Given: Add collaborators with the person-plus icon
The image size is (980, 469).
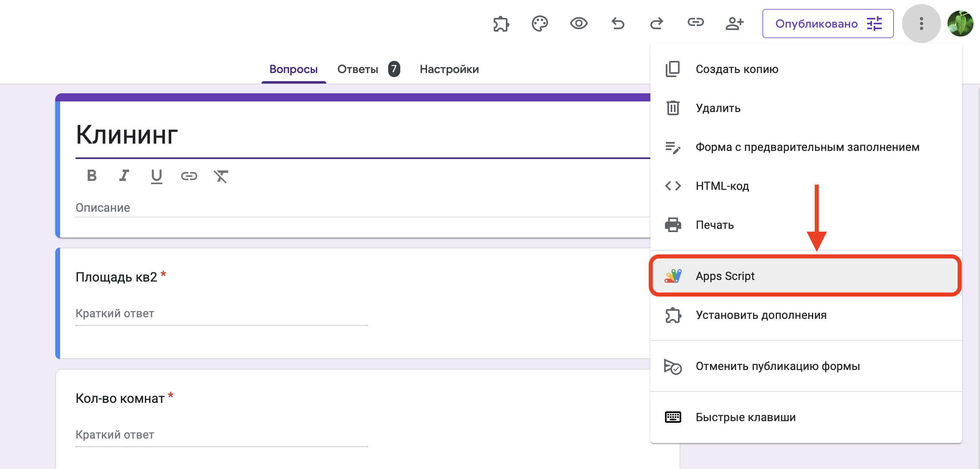Looking at the screenshot, I should (734, 24).
